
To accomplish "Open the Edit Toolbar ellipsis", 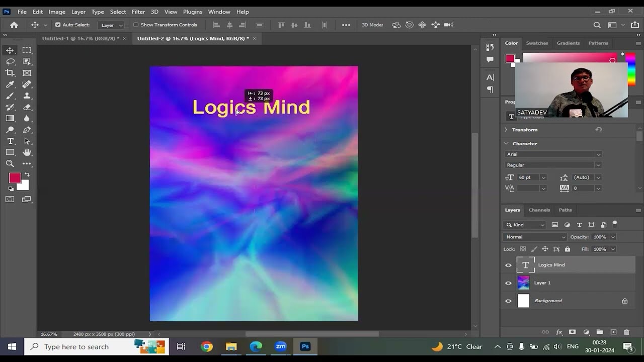I will point(27,163).
